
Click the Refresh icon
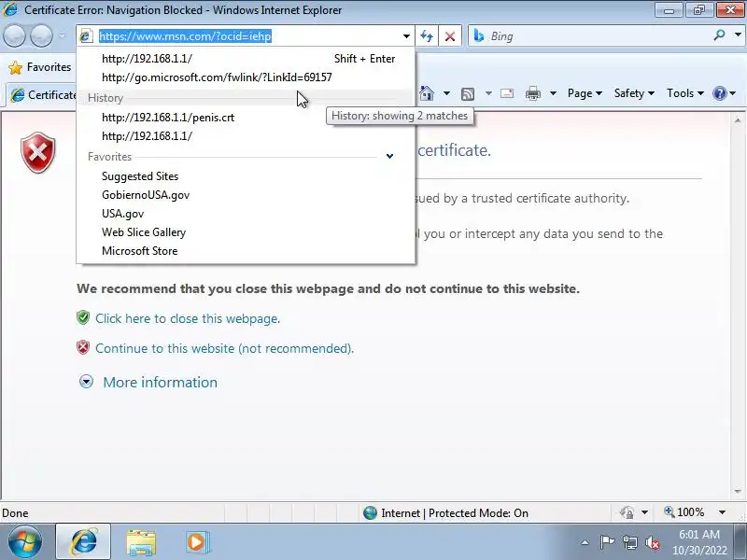click(x=427, y=36)
